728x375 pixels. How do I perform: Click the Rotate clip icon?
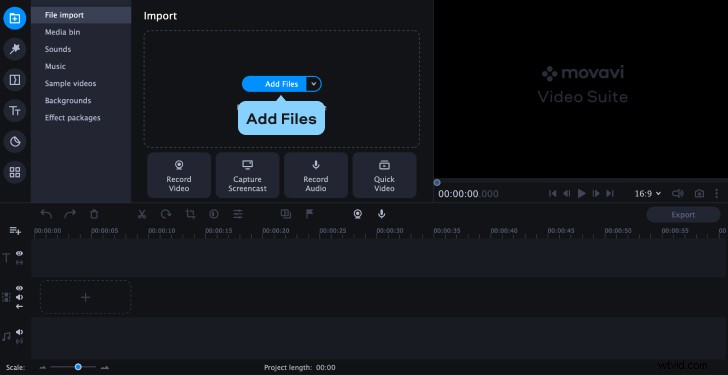pos(166,214)
